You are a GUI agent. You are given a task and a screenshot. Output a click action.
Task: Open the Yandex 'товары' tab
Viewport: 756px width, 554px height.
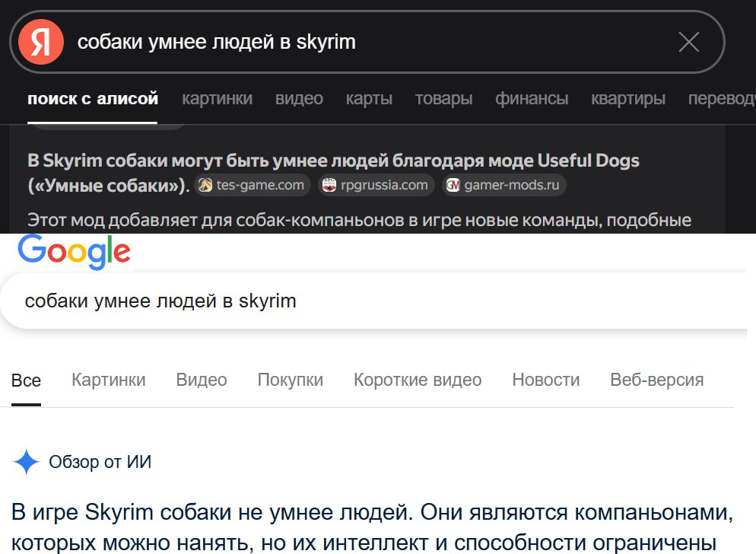pyautogui.click(x=443, y=98)
